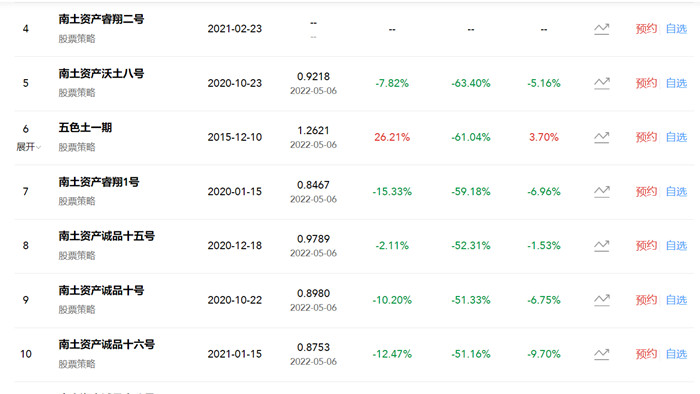Add 南土资产睿翔1号 to 自选

pyautogui.click(x=676, y=192)
